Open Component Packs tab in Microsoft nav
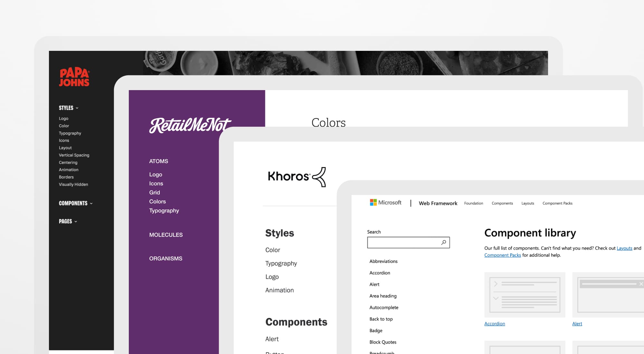 [557, 203]
